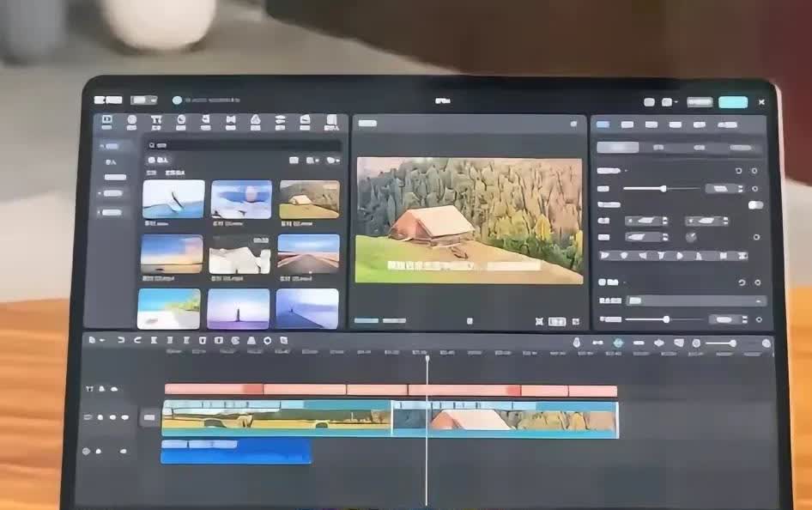Trim the clip right of the playhead
812x510 pixels.
(186, 340)
